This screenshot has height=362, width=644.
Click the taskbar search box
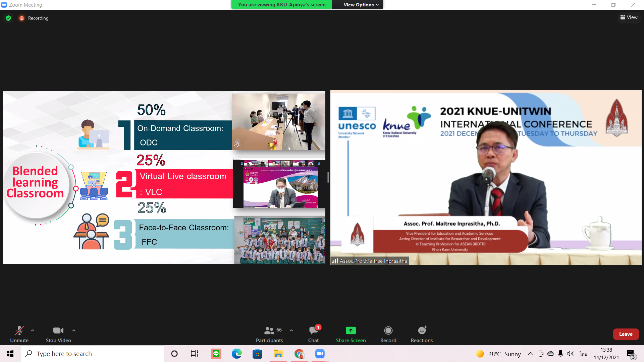click(92, 354)
